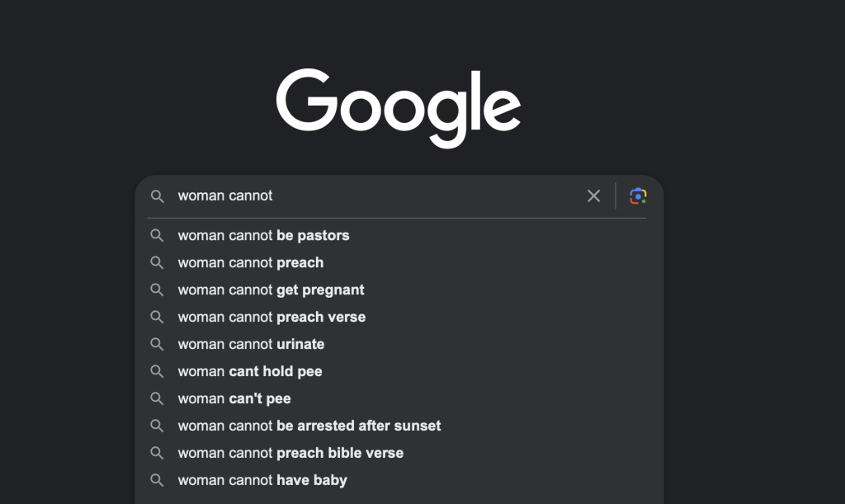845x504 pixels.
Task: Select 'woman cannot have baby' suggestion
Action: [x=399, y=480]
